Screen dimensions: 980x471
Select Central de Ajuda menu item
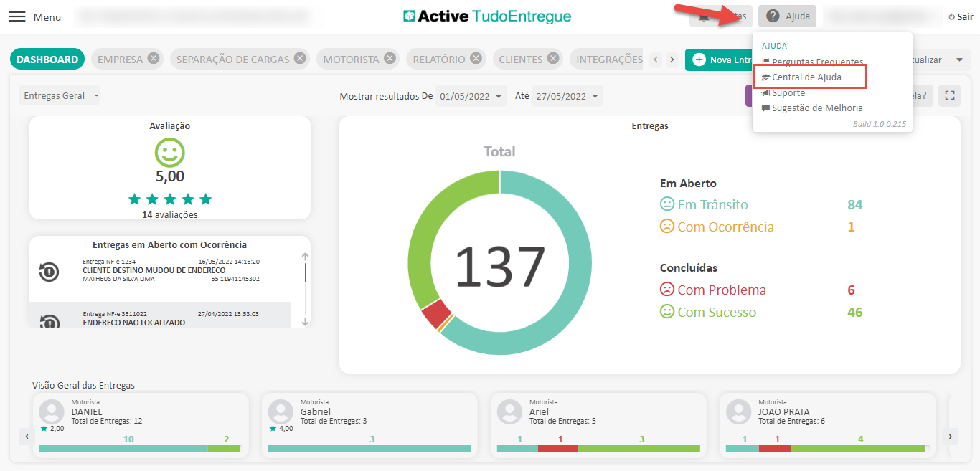coord(806,77)
